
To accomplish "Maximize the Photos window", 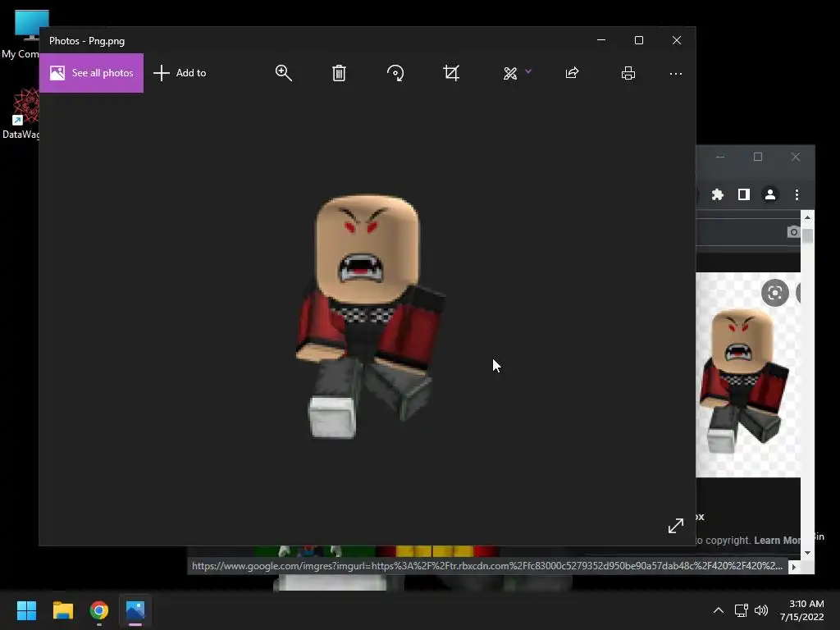I will (638, 40).
